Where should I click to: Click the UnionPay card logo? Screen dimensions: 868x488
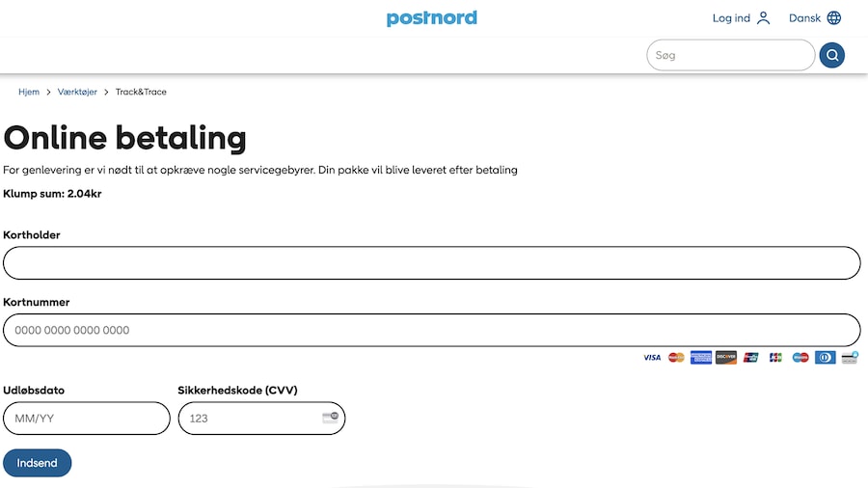[750, 358]
